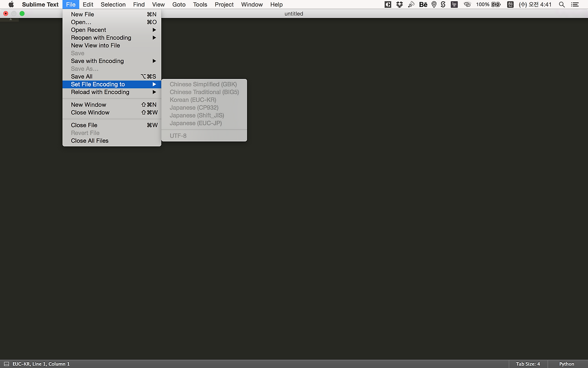Click the EUC-KR, Line 1, Column 1 status text
588x368 pixels.
(x=41, y=364)
